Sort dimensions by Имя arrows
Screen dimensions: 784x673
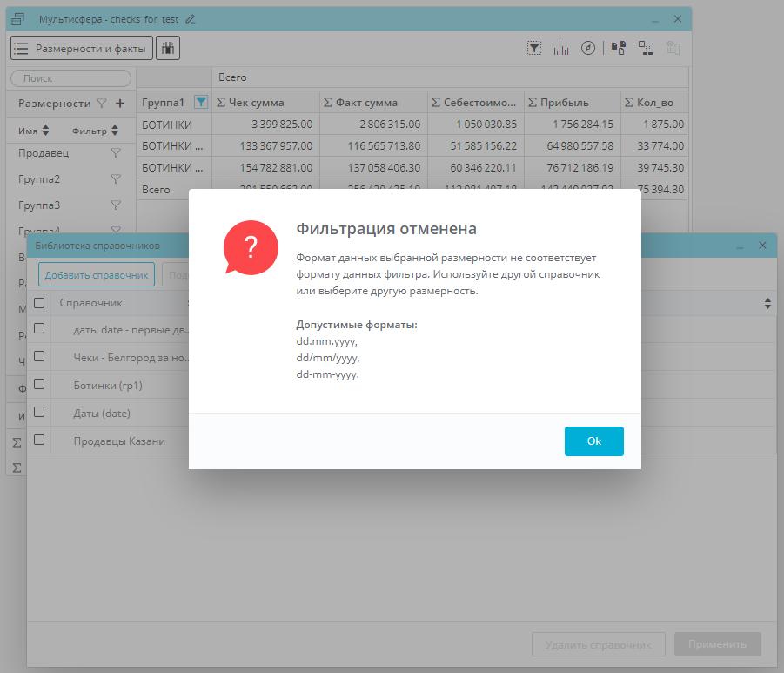pyautogui.click(x=46, y=131)
